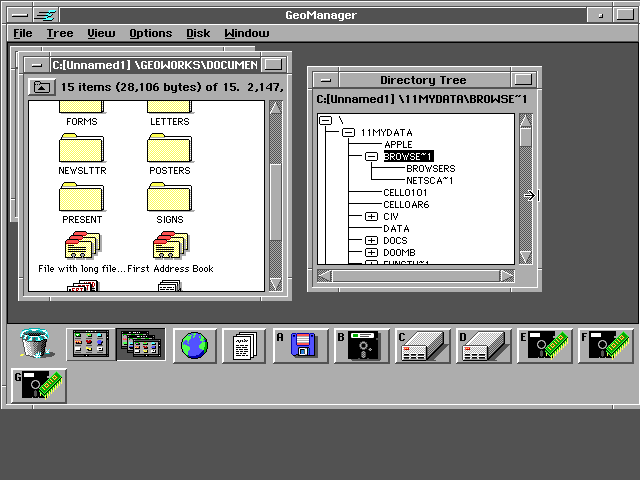Click Directory Tree scroll down arrow
The height and width of the screenshot is (480, 640).
click(526, 257)
